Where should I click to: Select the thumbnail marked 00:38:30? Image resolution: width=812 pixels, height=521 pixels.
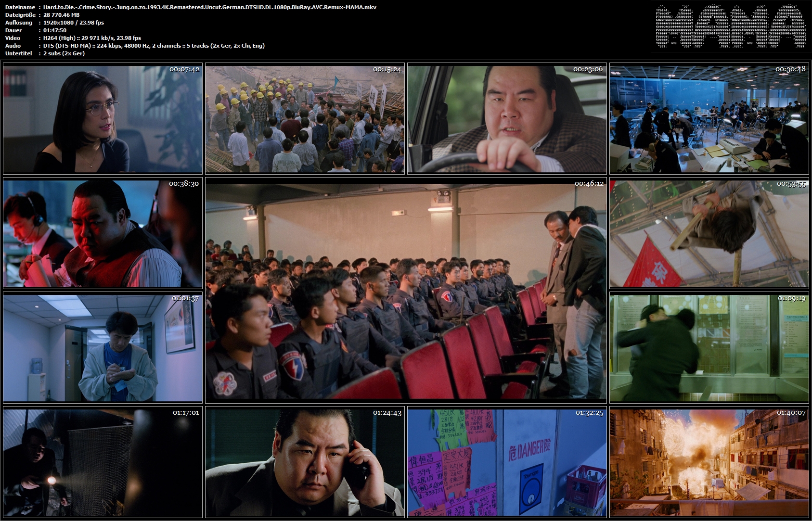click(x=103, y=233)
